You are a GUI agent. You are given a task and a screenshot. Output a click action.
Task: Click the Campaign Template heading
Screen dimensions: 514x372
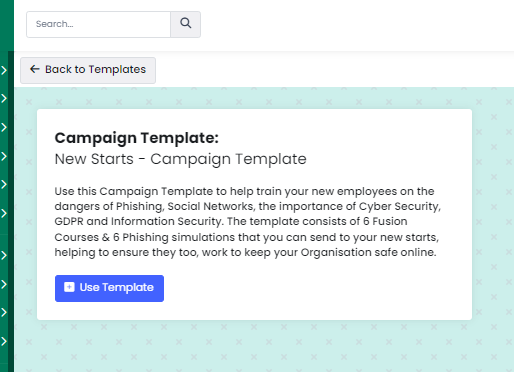(x=137, y=138)
